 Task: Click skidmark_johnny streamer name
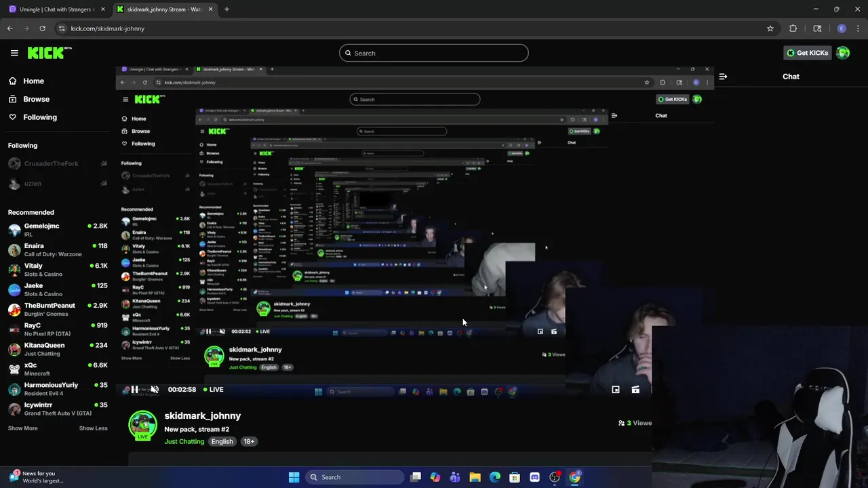(203, 415)
